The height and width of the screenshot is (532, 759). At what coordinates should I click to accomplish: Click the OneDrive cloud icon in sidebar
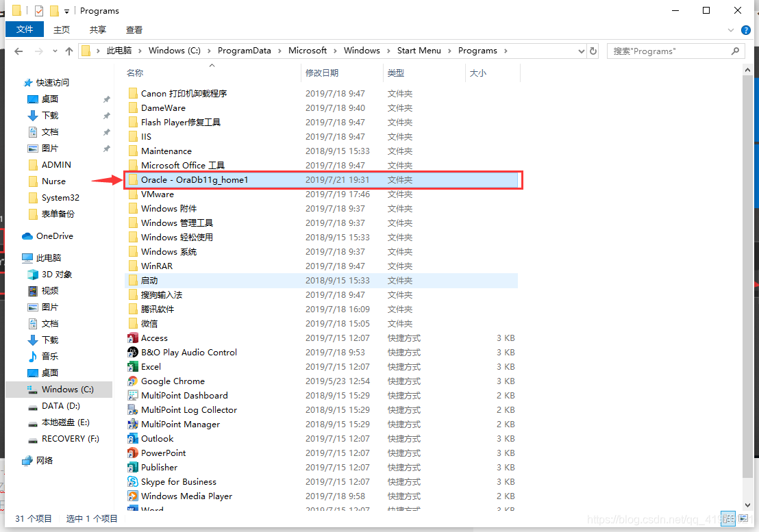27,236
